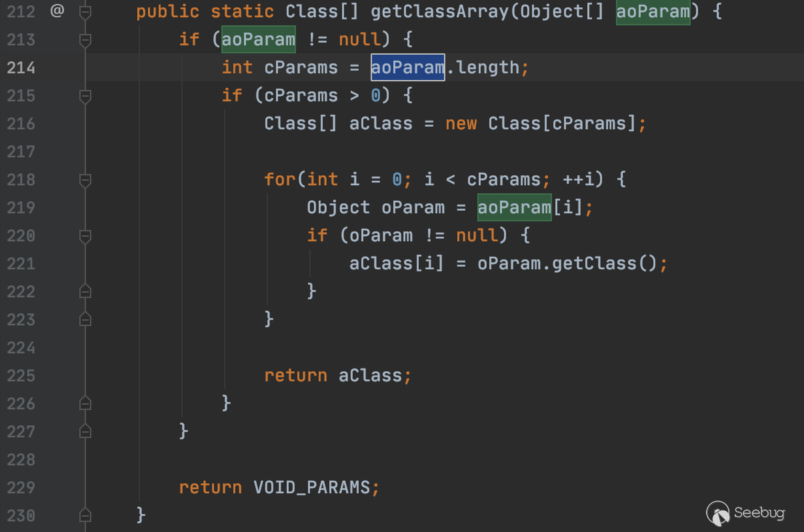Click line number 218 in the gutter
Screen dimensions: 804x532
[x=20, y=180]
